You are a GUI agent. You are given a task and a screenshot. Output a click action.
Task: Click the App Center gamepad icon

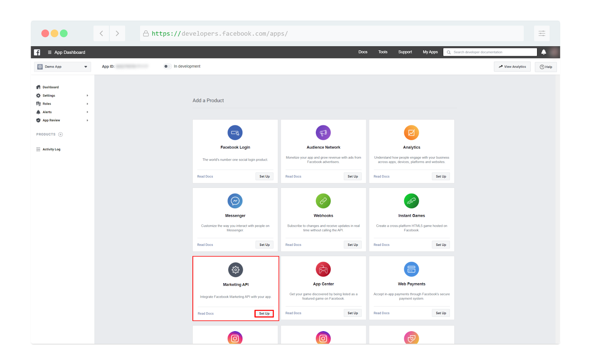(323, 269)
